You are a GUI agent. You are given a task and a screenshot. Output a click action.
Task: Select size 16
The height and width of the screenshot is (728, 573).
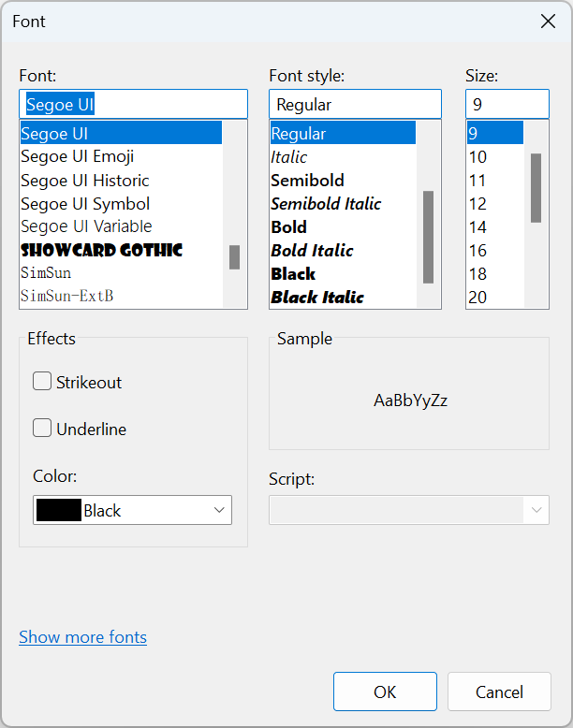pos(495,250)
